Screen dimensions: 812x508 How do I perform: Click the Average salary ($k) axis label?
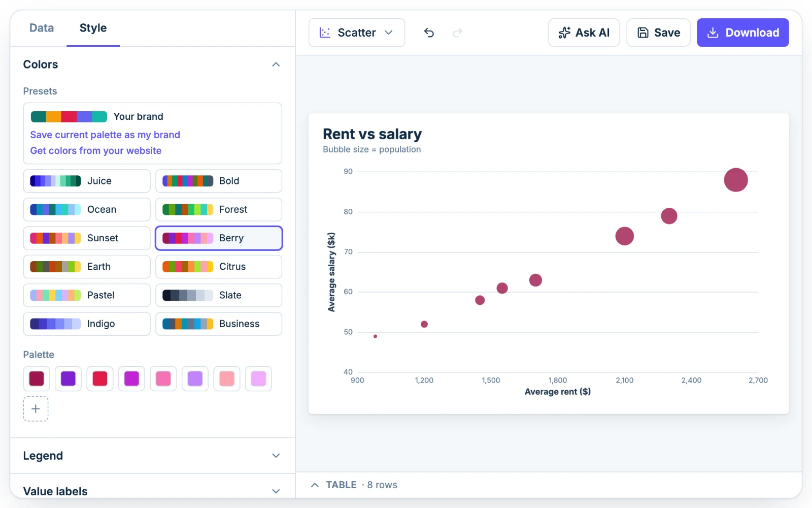331,272
